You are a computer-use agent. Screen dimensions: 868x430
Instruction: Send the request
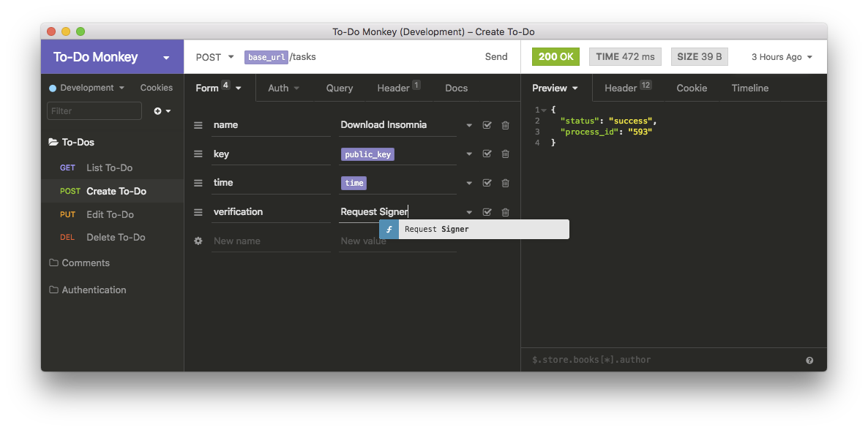point(496,57)
